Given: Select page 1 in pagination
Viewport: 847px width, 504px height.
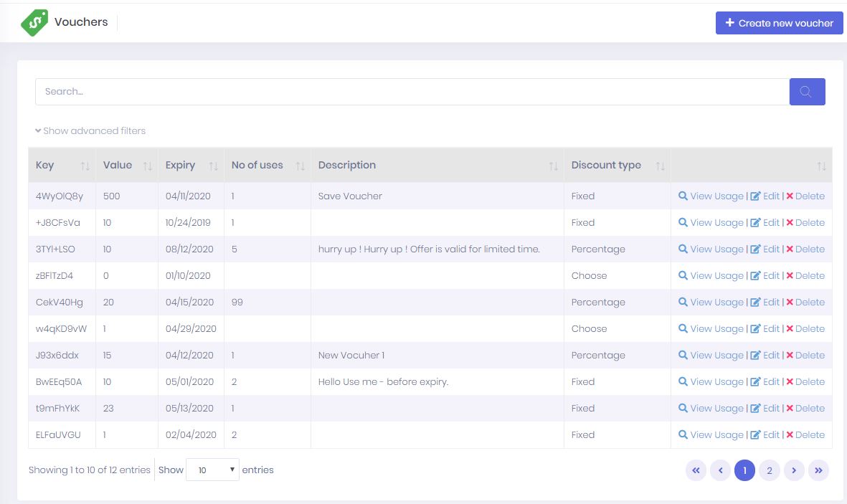Looking at the screenshot, I should (x=744, y=470).
